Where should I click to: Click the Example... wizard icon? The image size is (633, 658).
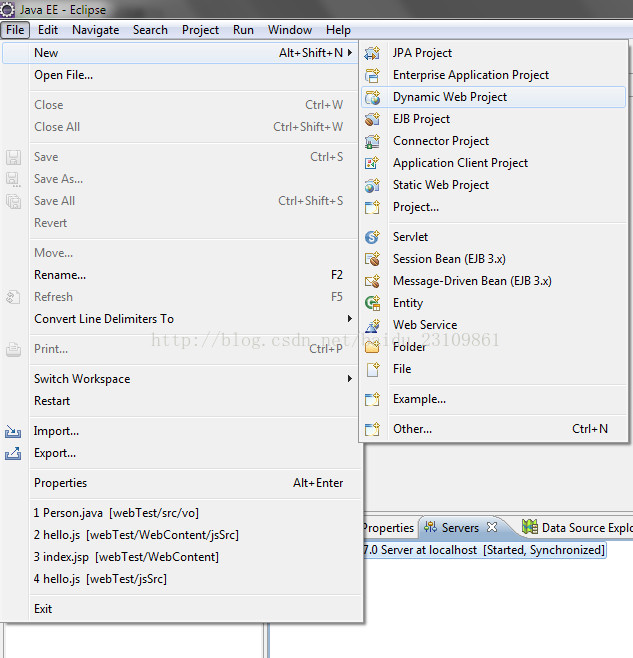click(372, 399)
